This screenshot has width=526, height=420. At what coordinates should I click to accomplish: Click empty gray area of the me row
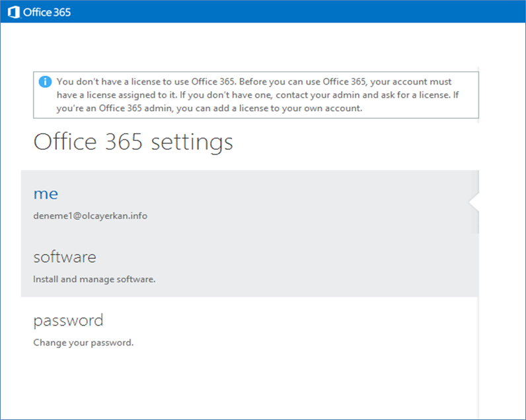click(302, 202)
